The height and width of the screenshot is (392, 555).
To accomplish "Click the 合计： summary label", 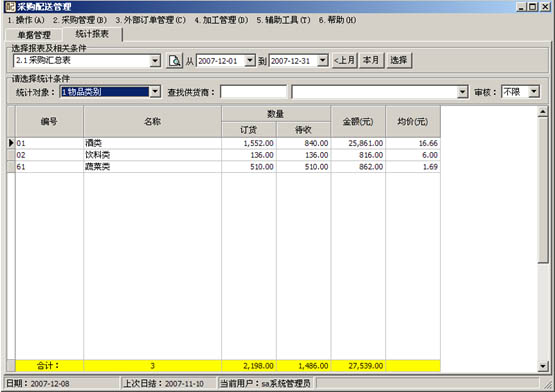I will pyautogui.click(x=49, y=366).
